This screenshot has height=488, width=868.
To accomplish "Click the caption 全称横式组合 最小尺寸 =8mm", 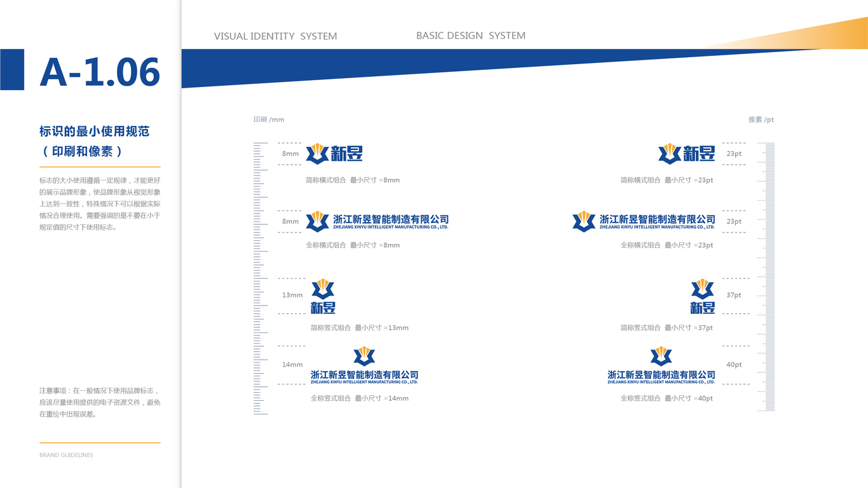I will 353,245.
